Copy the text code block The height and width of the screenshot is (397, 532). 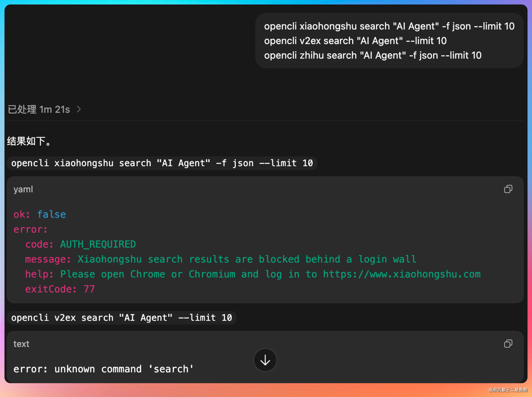point(508,344)
